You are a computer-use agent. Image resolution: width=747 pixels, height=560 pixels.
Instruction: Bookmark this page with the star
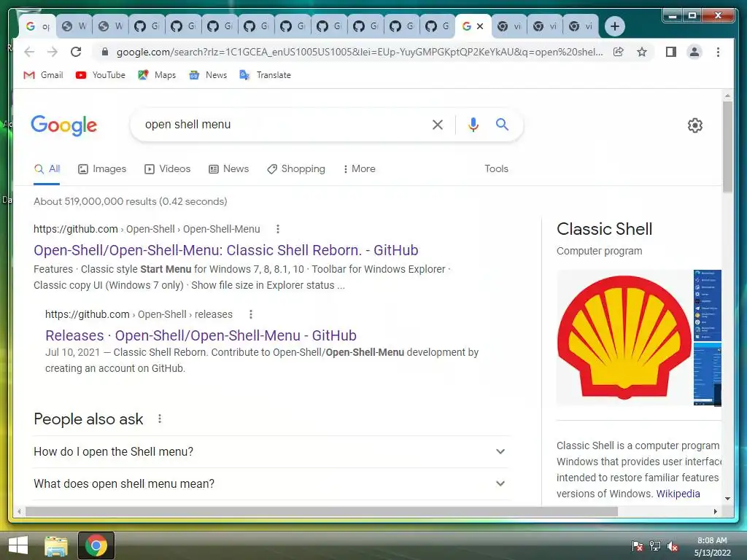(642, 52)
